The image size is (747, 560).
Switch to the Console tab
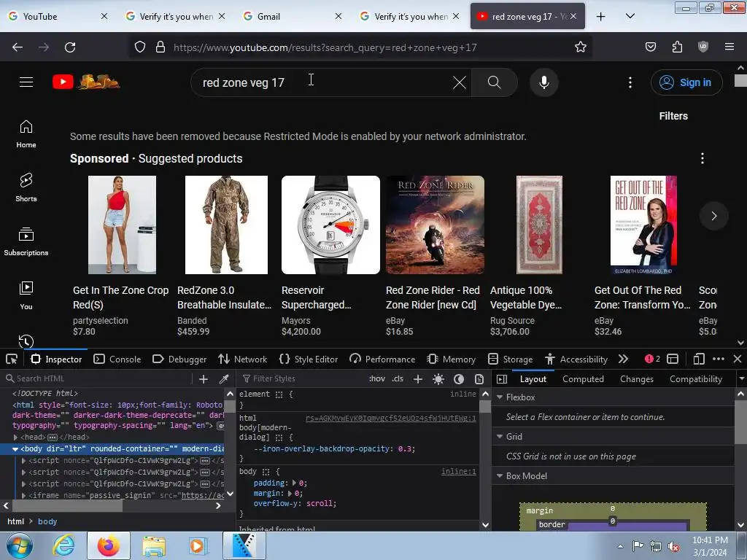117,359
